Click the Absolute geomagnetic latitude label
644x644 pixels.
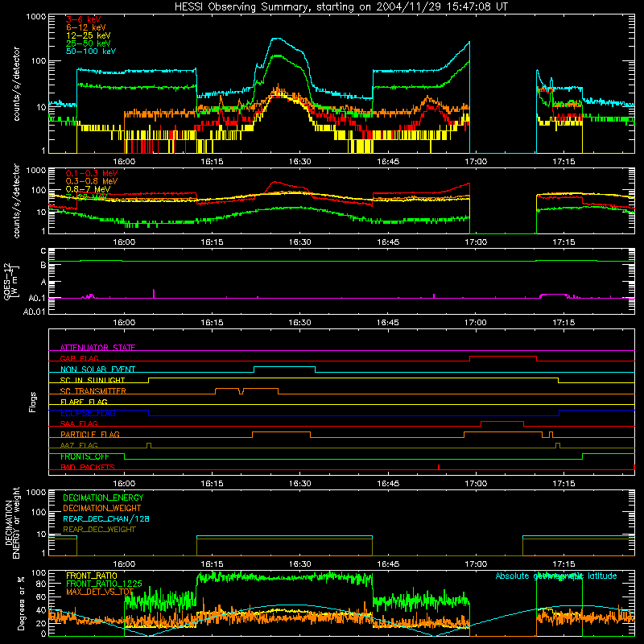556,576
